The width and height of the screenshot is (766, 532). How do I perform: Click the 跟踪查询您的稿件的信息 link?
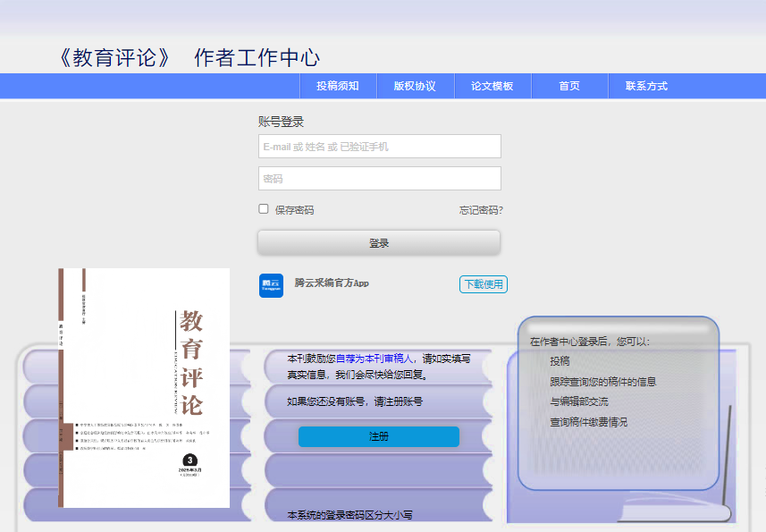click(603, 380)
